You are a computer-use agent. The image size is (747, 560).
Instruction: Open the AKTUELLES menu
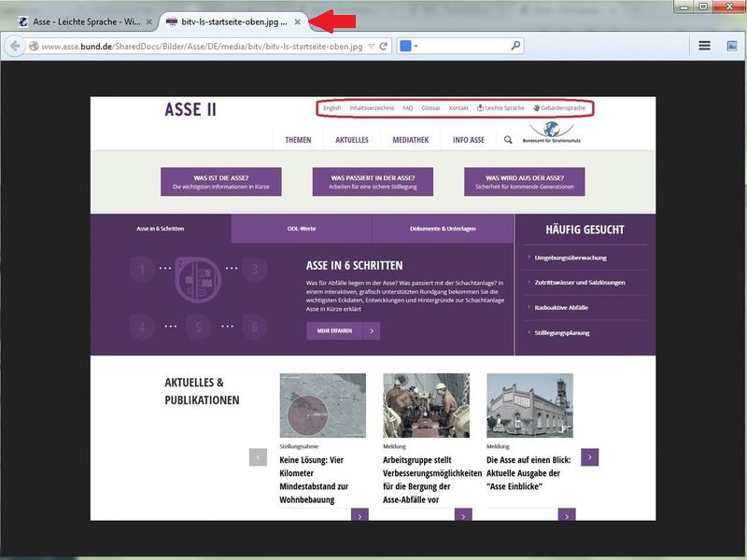352,140
